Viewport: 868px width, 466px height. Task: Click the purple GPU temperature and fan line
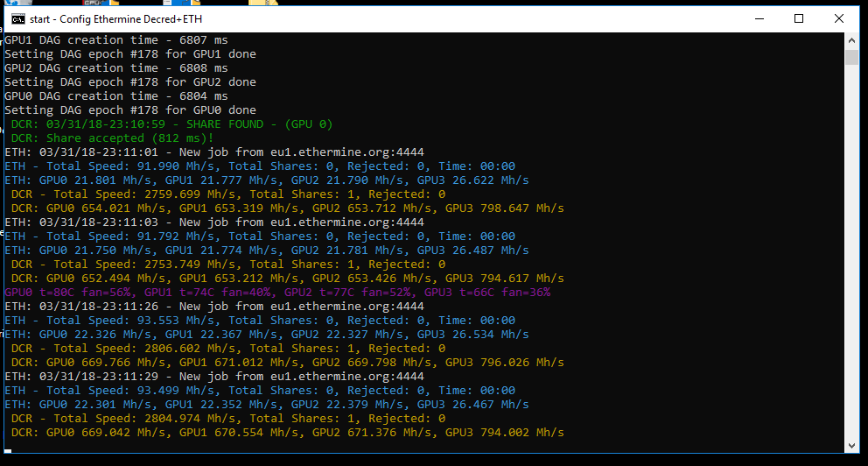point(277,293)
